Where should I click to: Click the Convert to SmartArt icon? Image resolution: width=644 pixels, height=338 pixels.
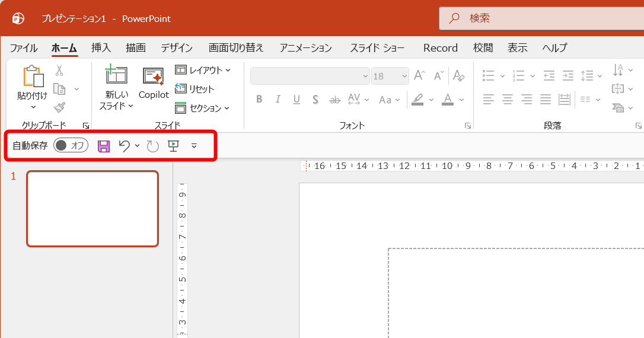618,107
